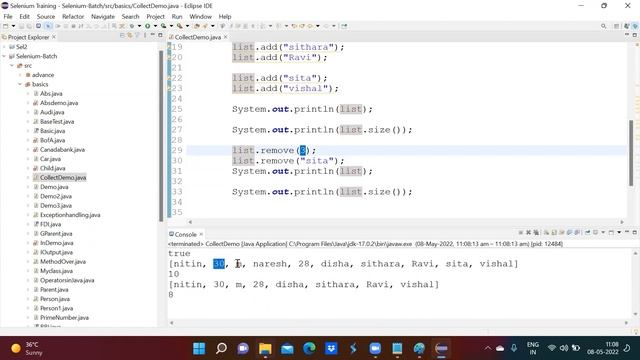Toggle Link with Editor in Project Explorer

pos(130,36)
